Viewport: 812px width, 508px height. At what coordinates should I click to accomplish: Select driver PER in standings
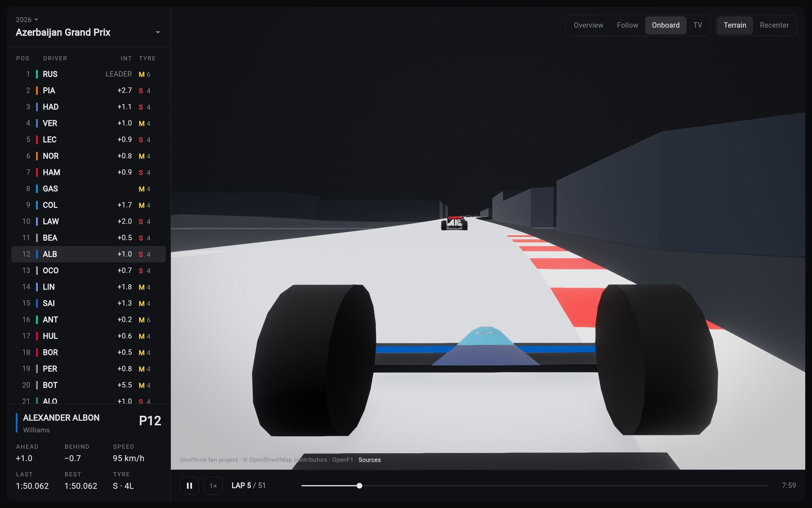(x=88, y=369)
